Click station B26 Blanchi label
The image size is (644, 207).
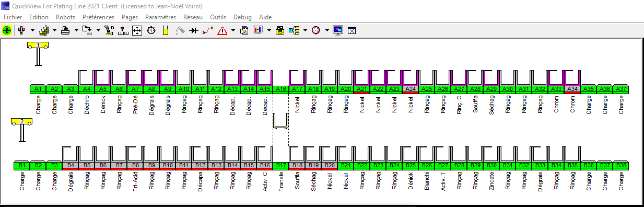427,166
